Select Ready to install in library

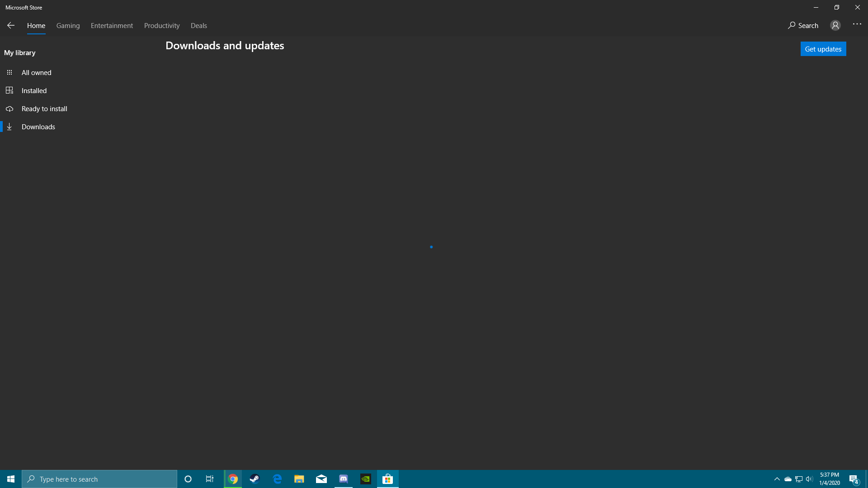point(44,108)
